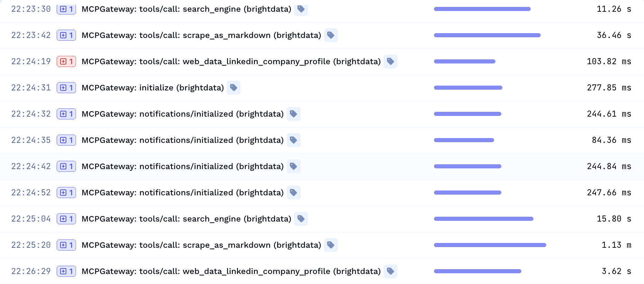Click the tag icon on the 22:23:30 search_engine row
Screen dimensions: 644x284
[x=301, y=9]
